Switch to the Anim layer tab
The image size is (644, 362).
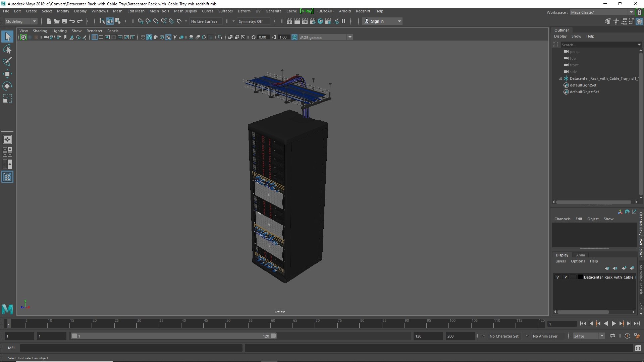click(580, 255)
